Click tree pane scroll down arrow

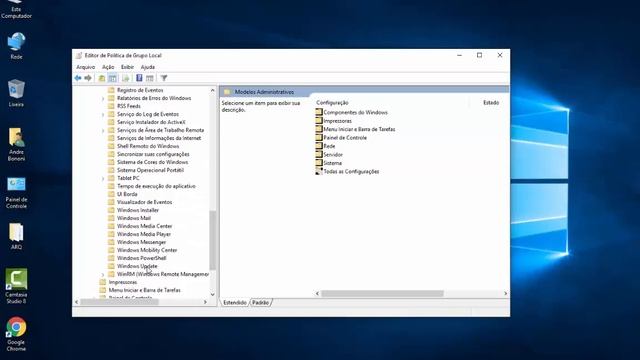[212, 294]
